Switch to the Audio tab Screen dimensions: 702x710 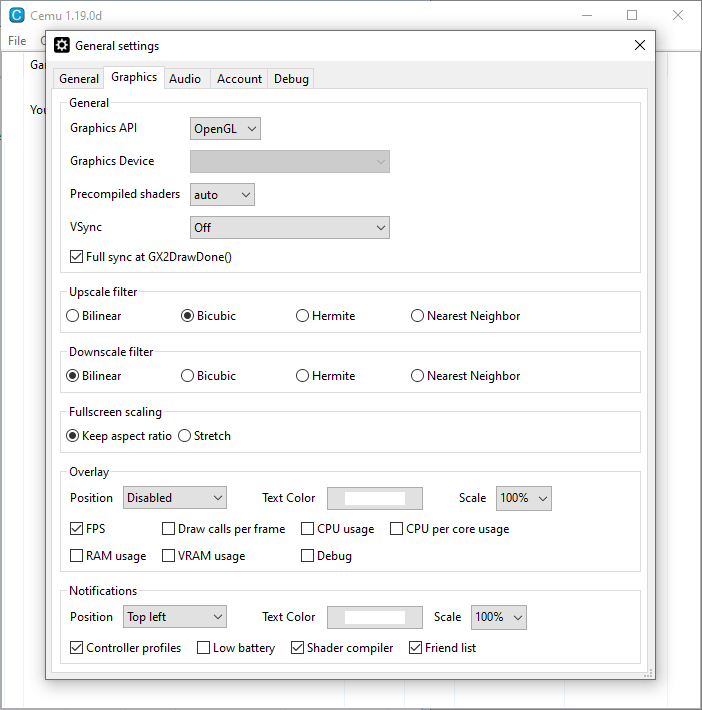coord(185,79)
